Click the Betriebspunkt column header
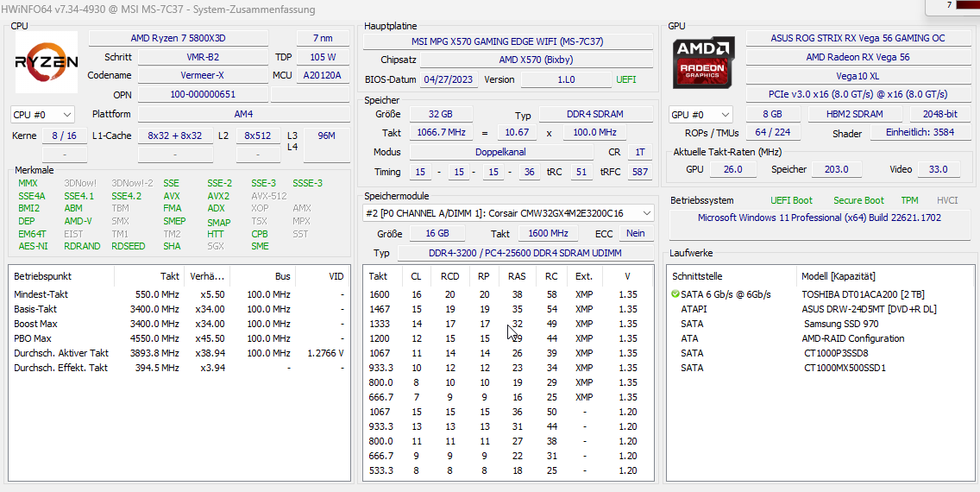Image resolution: width=980 pixels, height=492 pixels. (x=61, y=276)
